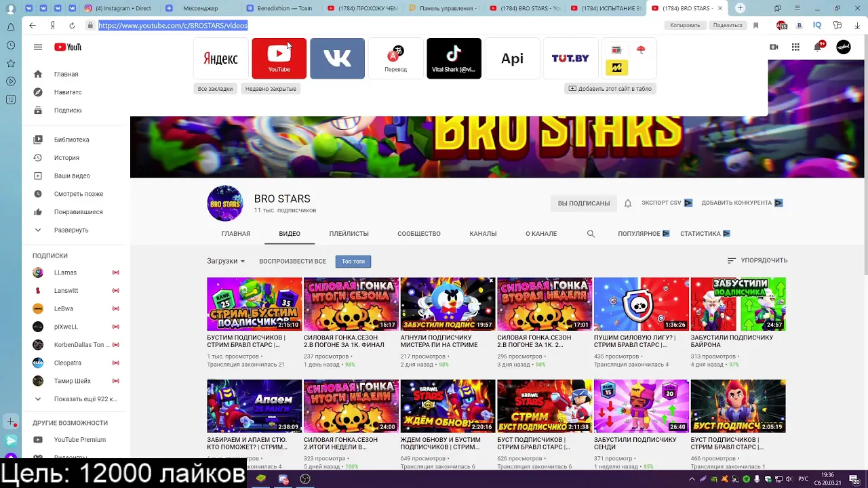The image size is (868, 488).
Task: Reload the page with refresh icon
Action: click(72, 25)
